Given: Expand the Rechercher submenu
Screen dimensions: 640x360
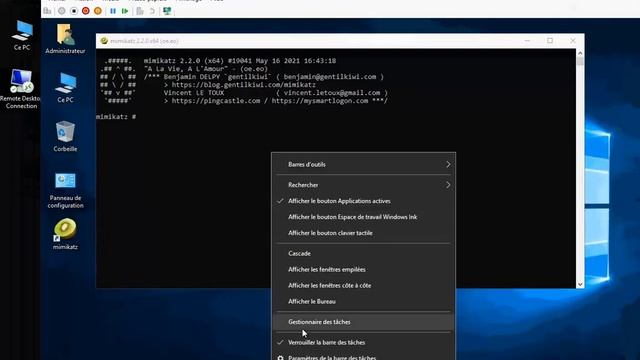Looking at the screenshot, I should click(x=364, y=184).
